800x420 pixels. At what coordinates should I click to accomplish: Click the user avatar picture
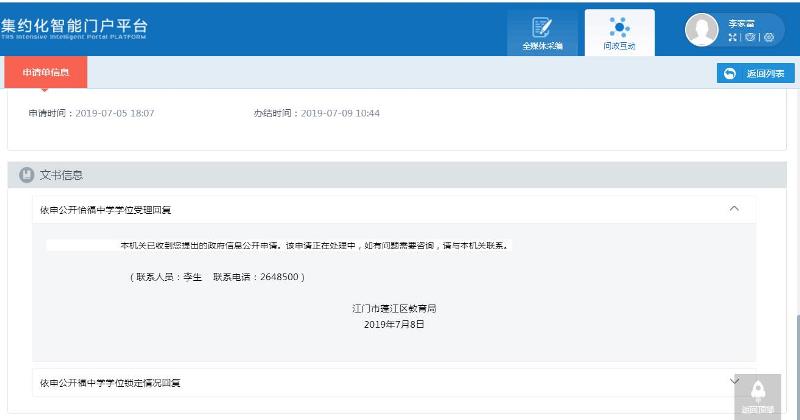click(702, 30)
